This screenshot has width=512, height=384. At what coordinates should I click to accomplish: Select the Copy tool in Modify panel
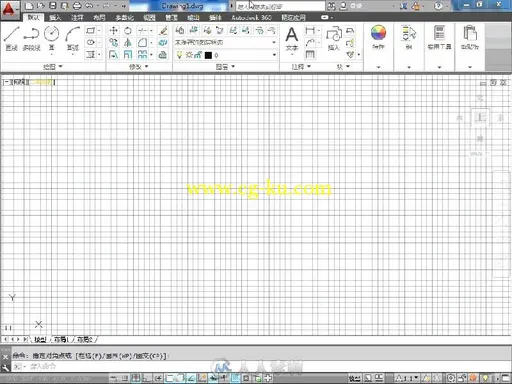[113, 42]
